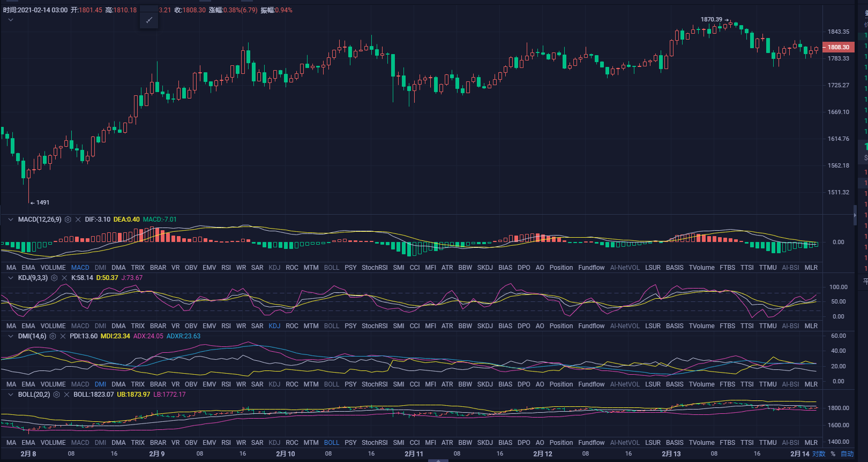Click the drawing tool icon at top
The image size is (868, 462).
(x=149, y=20)
